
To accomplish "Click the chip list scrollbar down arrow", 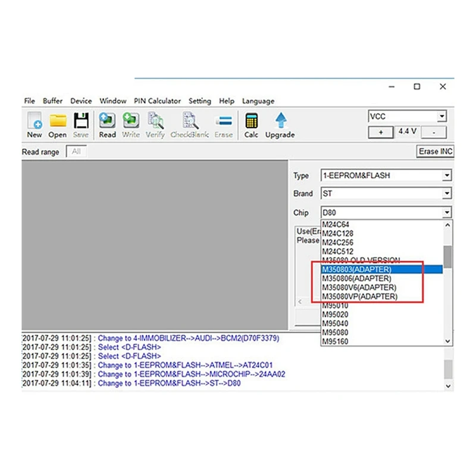I will (447, 341).
